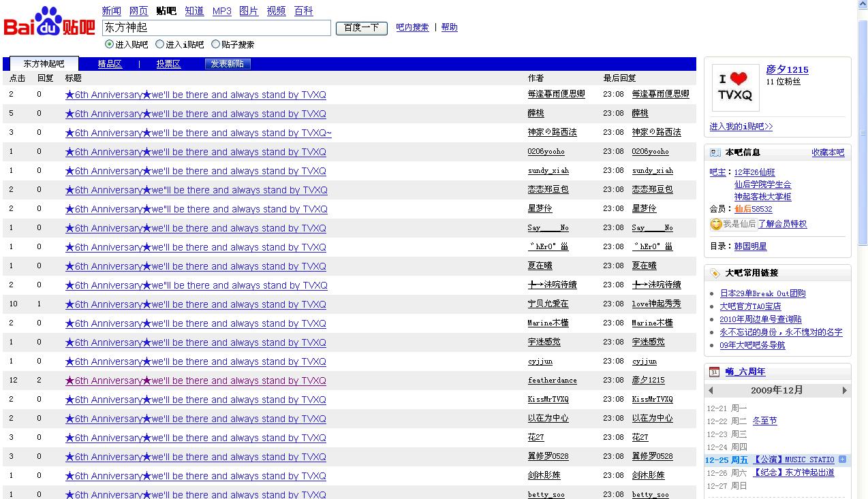This screenshot has height=499, width=868.
Task: Open last-reply user love神起秀秀
Action: (x=657, y=304)
